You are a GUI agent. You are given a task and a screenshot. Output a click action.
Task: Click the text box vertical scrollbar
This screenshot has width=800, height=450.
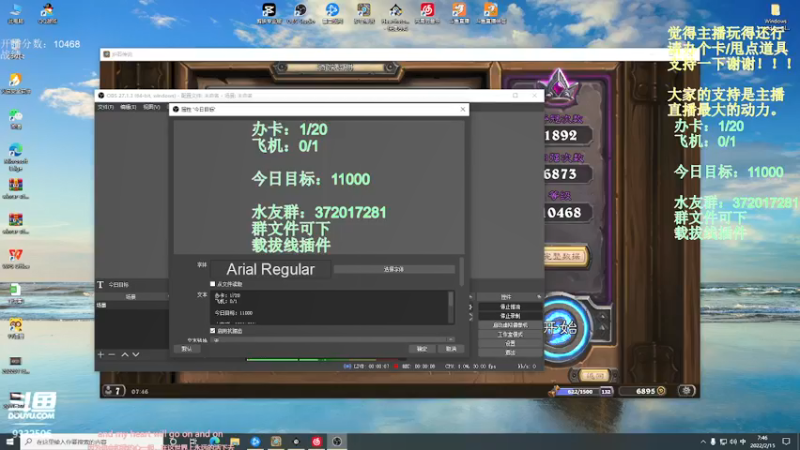(451, 307)
